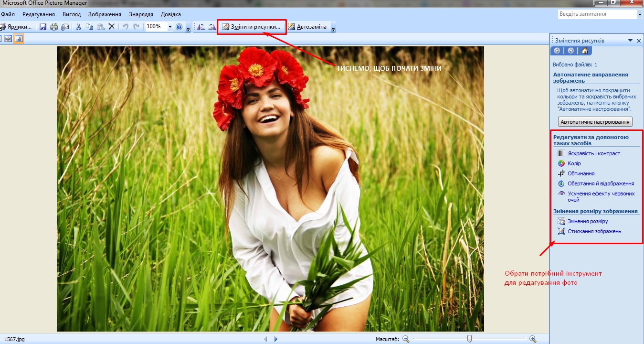
Task: Click the Save (floppy disk) toolbar icon
Action: point(43,27)
